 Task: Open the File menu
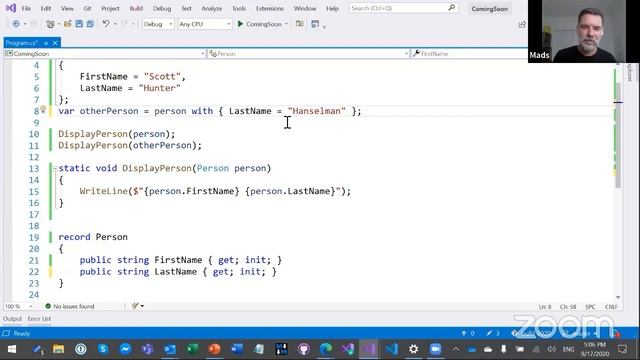click(26, 8)
